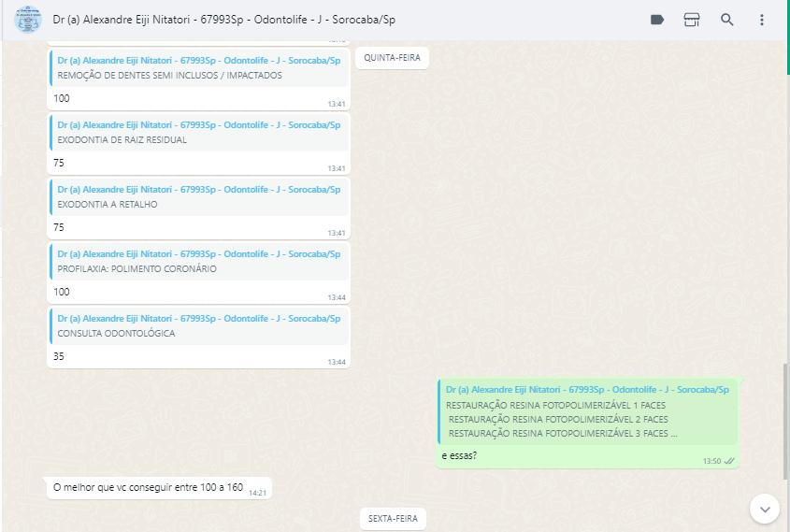790x532 pixels.
Task: Select '100' reply under PROFILAXIA: POLIMENTO CORONÁRIO
Action: [62, 292]
